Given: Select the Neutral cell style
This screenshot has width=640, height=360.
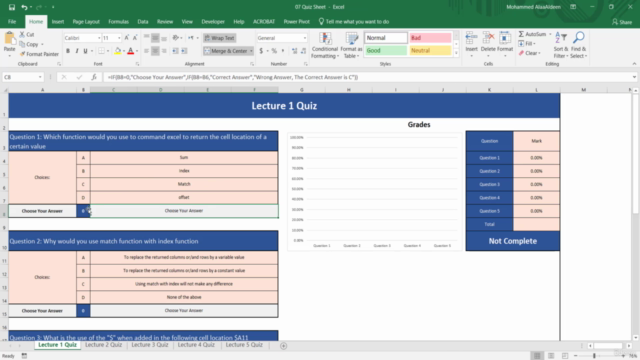Looking at the screenshot, I should (430, 50).
